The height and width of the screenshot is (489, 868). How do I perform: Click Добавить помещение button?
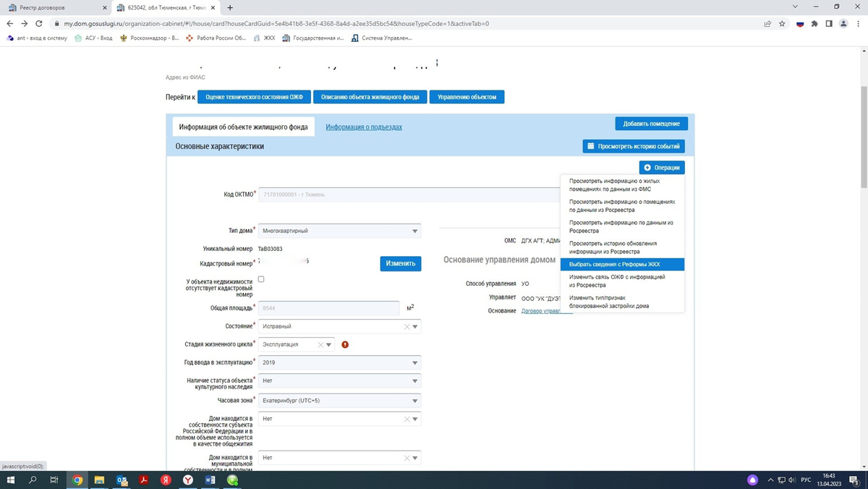[x=652, y=124]
